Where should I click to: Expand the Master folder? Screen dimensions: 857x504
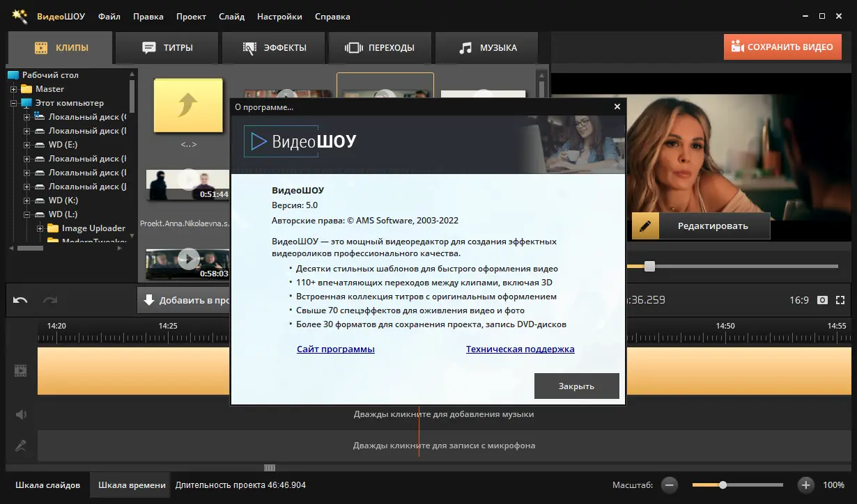[13, 89]
